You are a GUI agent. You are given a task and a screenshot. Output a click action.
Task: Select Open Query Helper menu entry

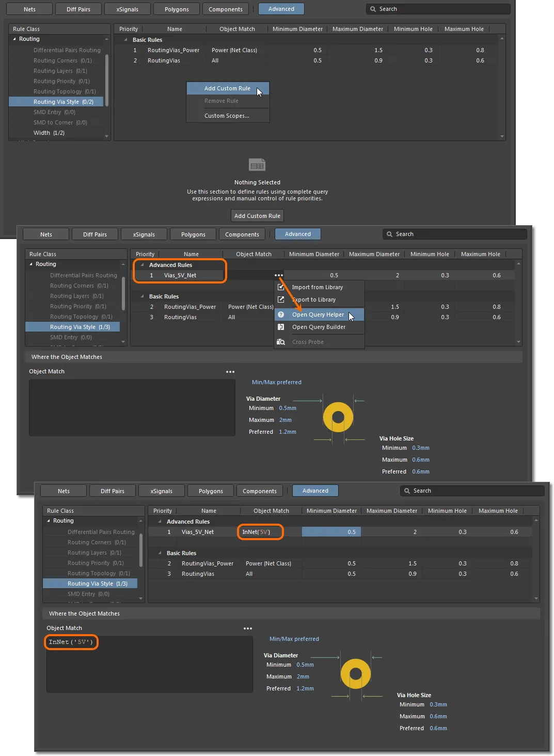click(318, 314)
